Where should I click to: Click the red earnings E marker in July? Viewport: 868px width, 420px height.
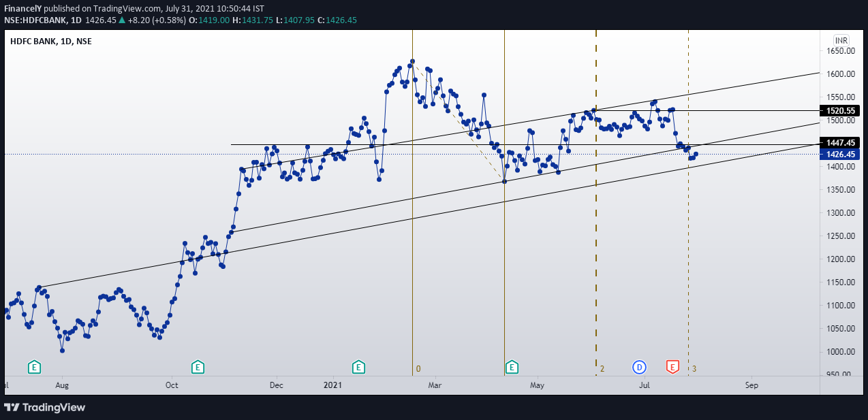click(672, 368)
